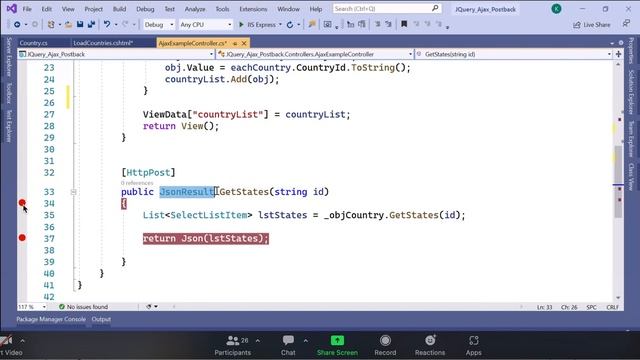Click the Zoom Share Screen button
This screenshot has height=360, width=640.
pos(337,345)
